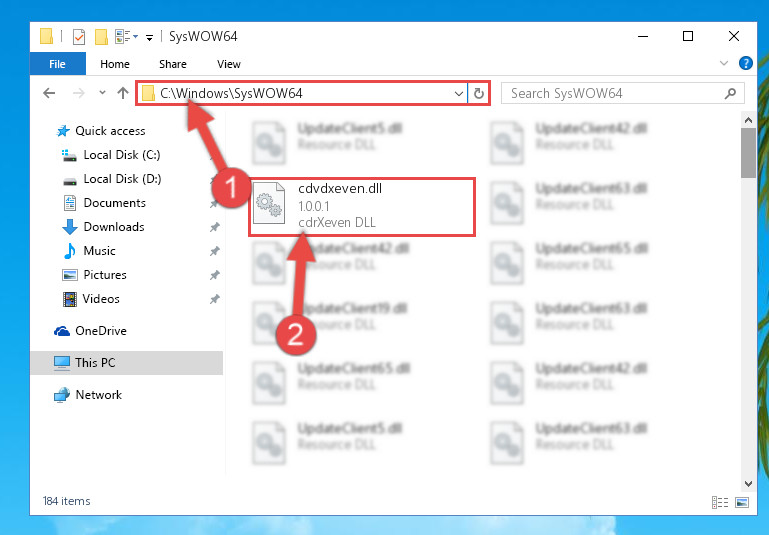Viewport: 769px width, 535px height.
Task: Click the vertical scrollbar thumb
Action: coord(748,153)
